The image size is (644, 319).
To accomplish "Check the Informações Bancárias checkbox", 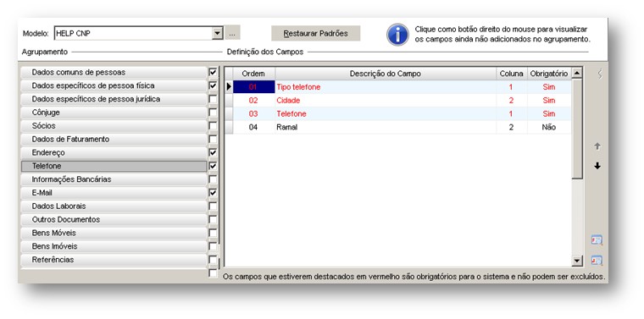I will [213, 179].
